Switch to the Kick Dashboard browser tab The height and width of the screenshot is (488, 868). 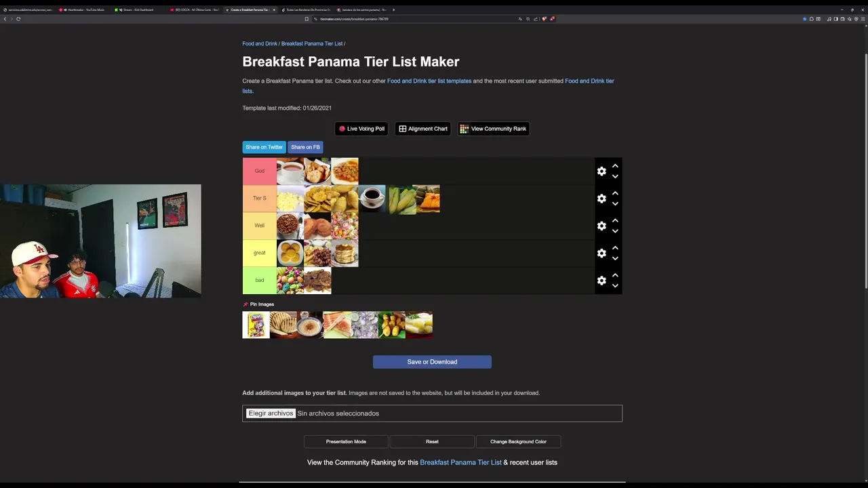(x=138, y=9)
